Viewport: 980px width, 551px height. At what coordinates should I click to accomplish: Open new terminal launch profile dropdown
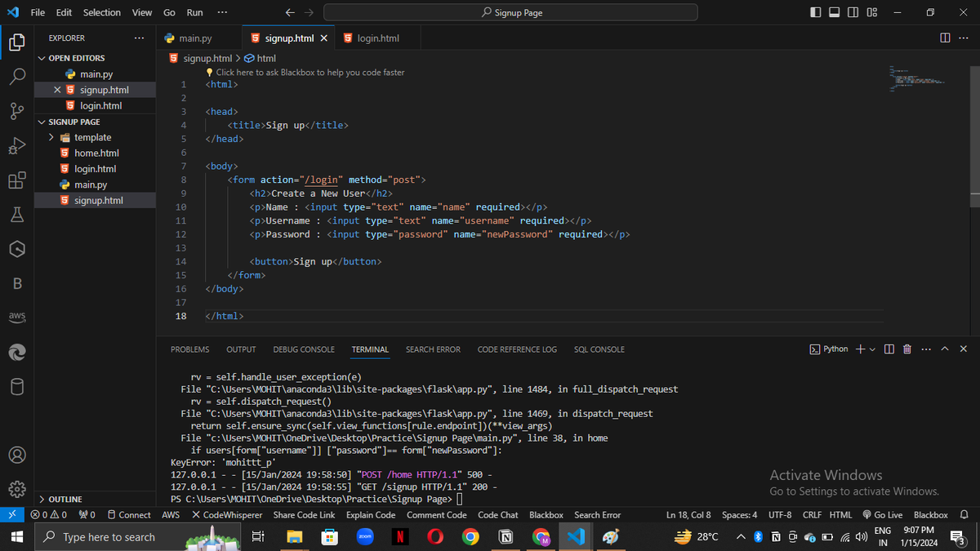tap(872, 349)
